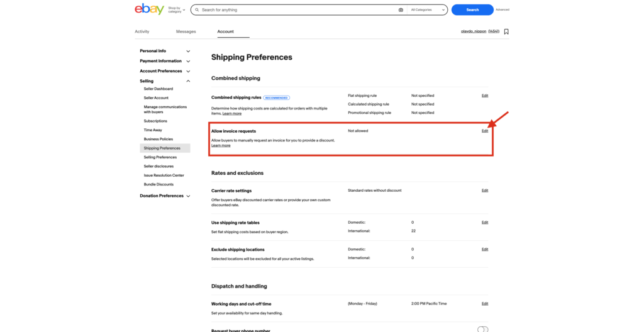Click the 'Calculated shipping rule' label
Image resolution: width=644 pixels, height=332 pixels.
point(369,104)
